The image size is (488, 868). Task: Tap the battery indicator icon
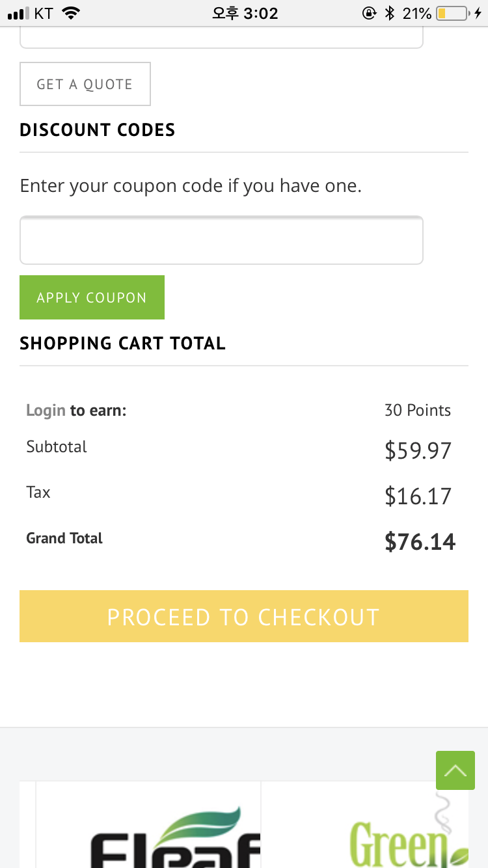452,13
